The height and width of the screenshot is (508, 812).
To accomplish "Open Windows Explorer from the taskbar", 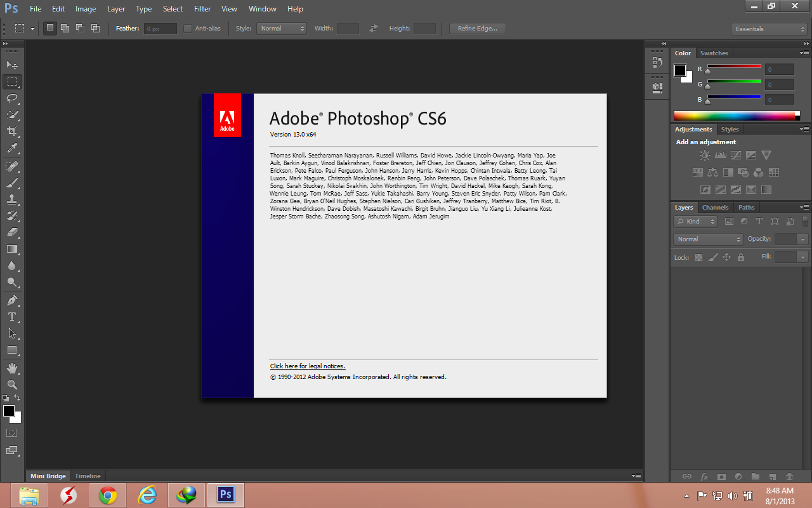I will pyautogui.click(x=29, y=495).
